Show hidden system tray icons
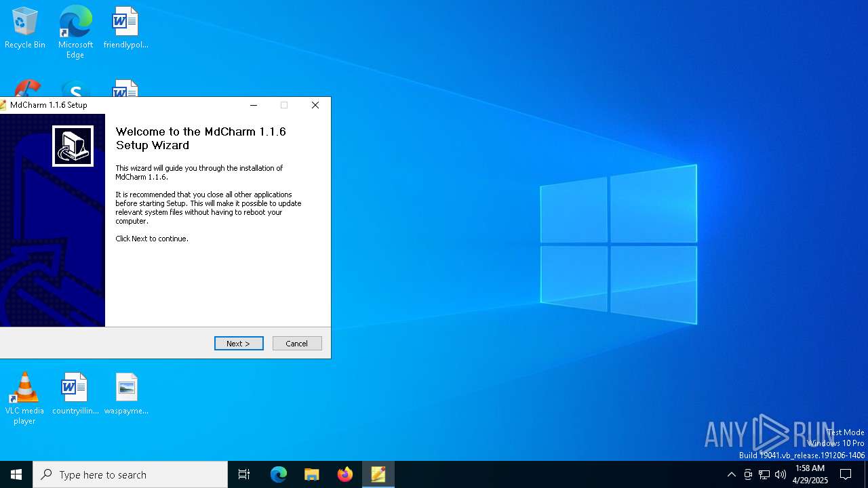868x488 pixels. tap(732, 474)
